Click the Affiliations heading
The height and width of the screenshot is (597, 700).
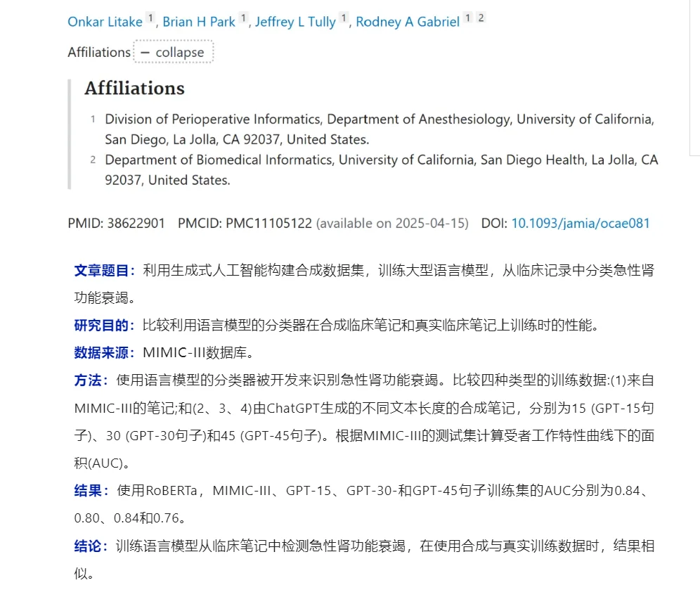(135, 88)
